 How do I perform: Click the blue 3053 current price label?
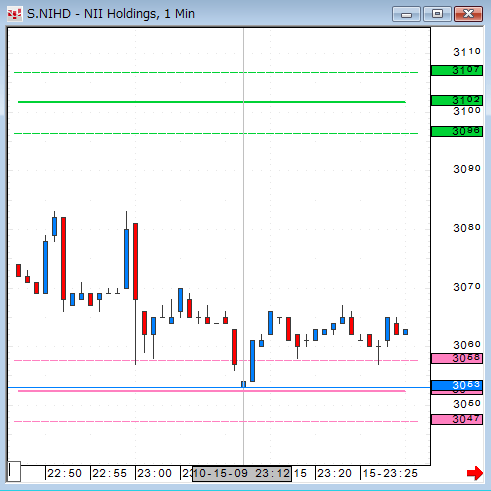tap(457, 385)
